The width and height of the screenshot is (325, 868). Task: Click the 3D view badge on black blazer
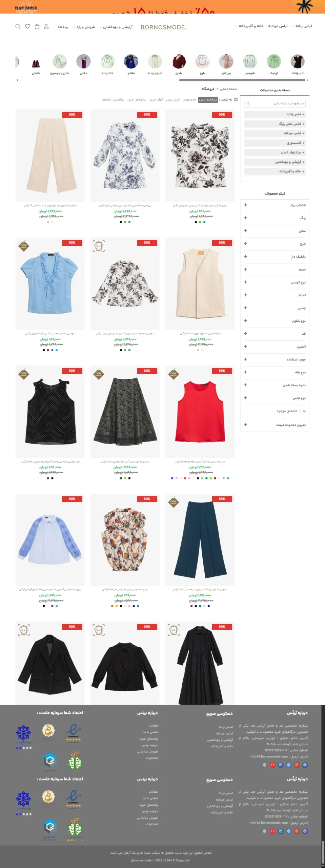24,630
